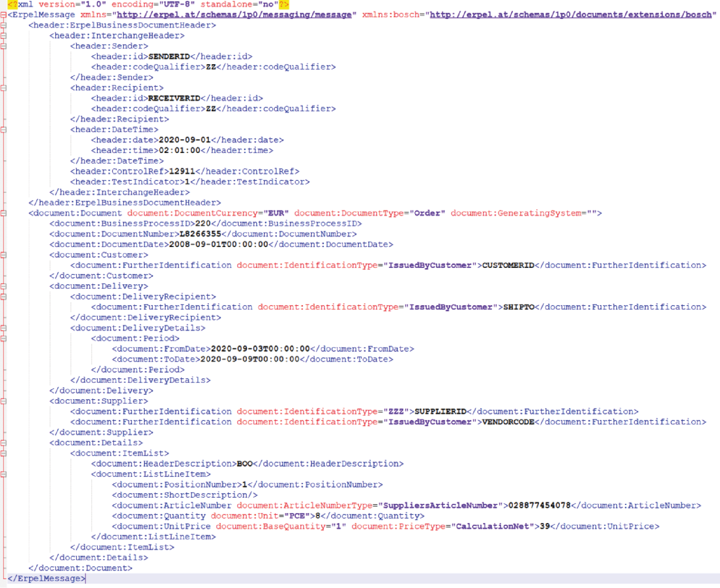The width and height of the screenshot is (720, 588).
Task: Collapse the ErpelMessage root element fold
Action: click(3, 15)
